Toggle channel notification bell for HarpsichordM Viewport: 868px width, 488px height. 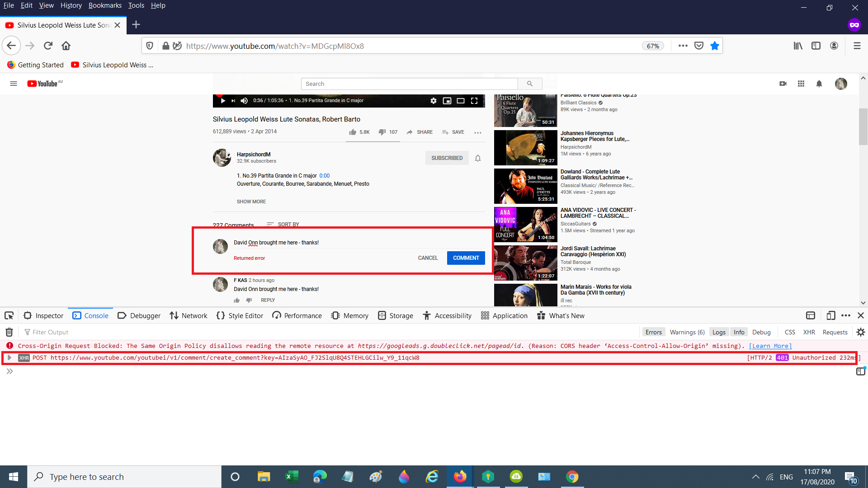coord(478,158)
